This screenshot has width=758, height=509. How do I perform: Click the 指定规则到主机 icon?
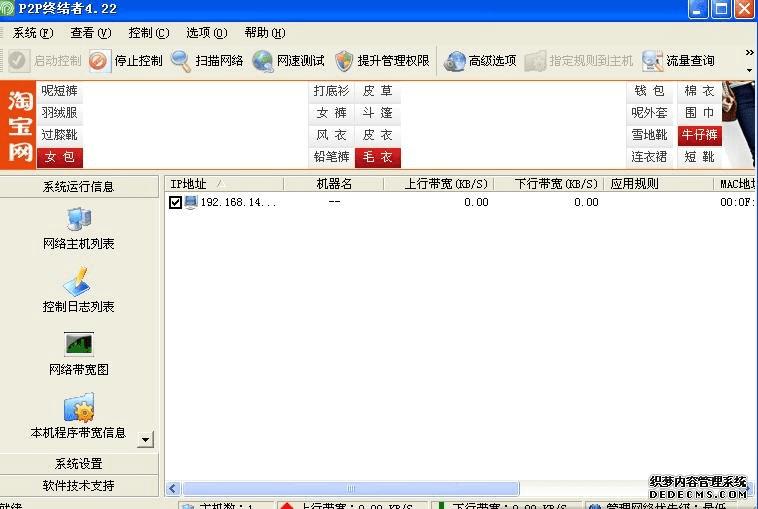[x=535, y=61]
